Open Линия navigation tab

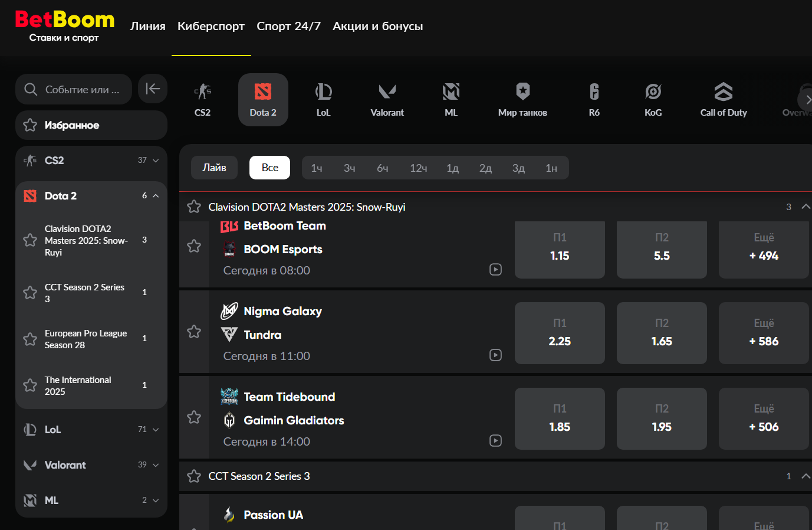pos(147,26)
